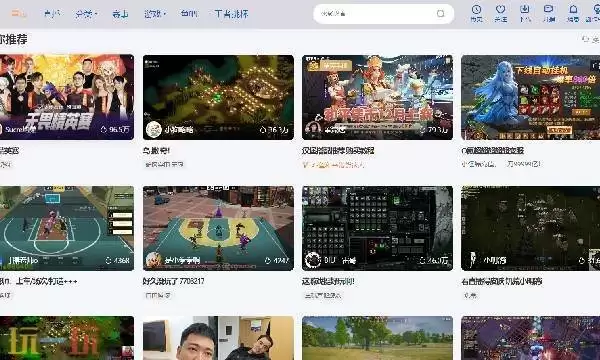600x360 pixels.
Task: Click the orange tag under red-banner stream title
Action: [333, 165]
